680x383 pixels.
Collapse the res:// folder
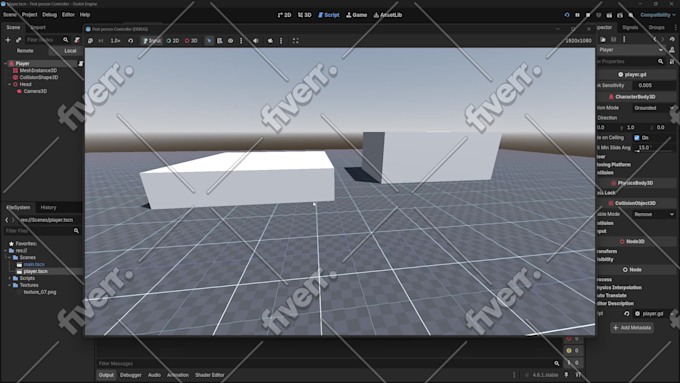[x=5, y=251]
